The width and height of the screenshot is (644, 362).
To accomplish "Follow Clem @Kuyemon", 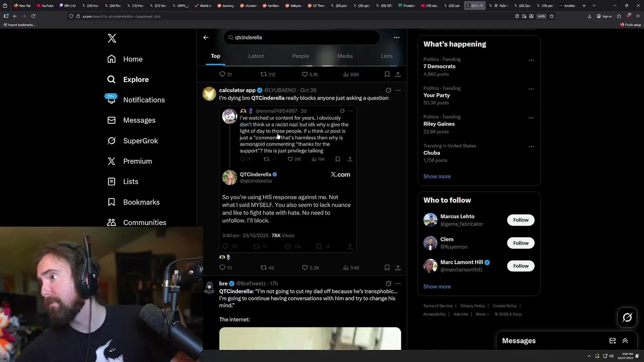I will (521, 243).
